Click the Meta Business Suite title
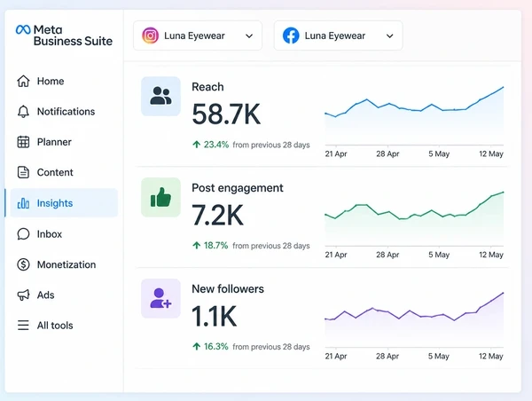The width and height of the screenshot is (532, 401). 73,35
